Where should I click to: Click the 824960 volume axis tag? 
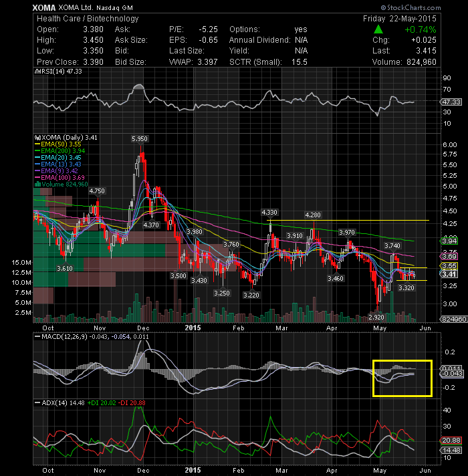(x=454, y=320)
